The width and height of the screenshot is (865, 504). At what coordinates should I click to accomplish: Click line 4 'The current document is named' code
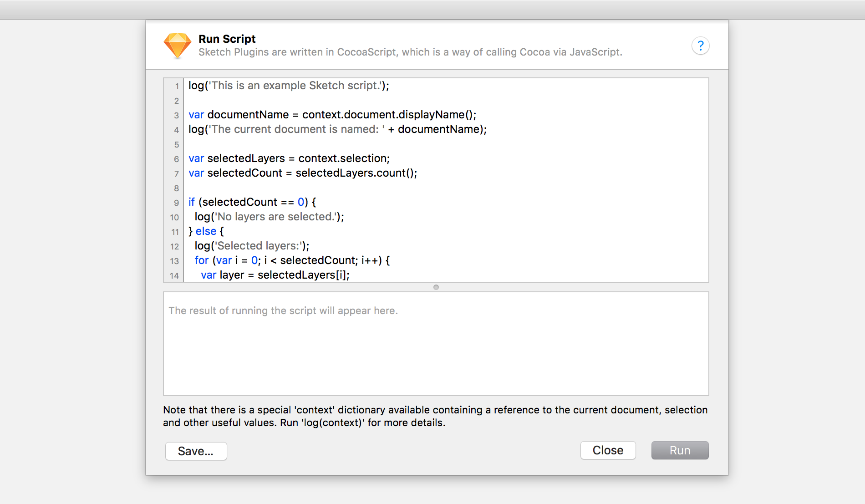(x=338, y=129)
